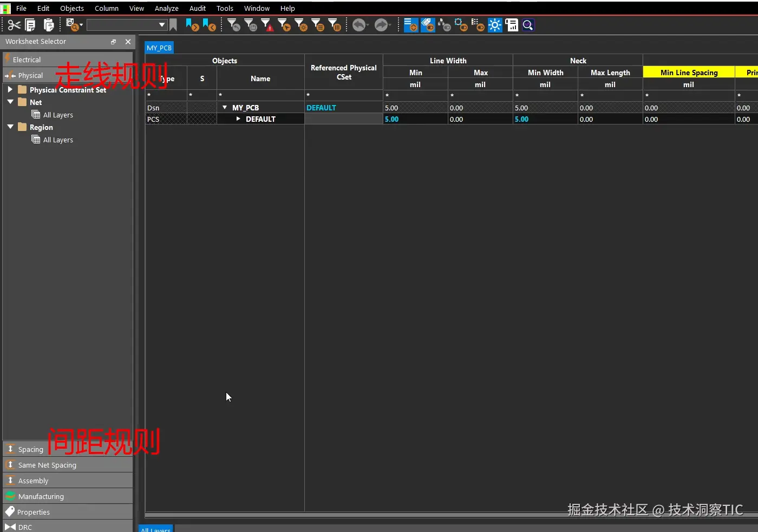Image resolution: width=758 pixels, height=532 pixels.
Task: Open the Spacing worksheet section
Action: click(x=68, y=449)
